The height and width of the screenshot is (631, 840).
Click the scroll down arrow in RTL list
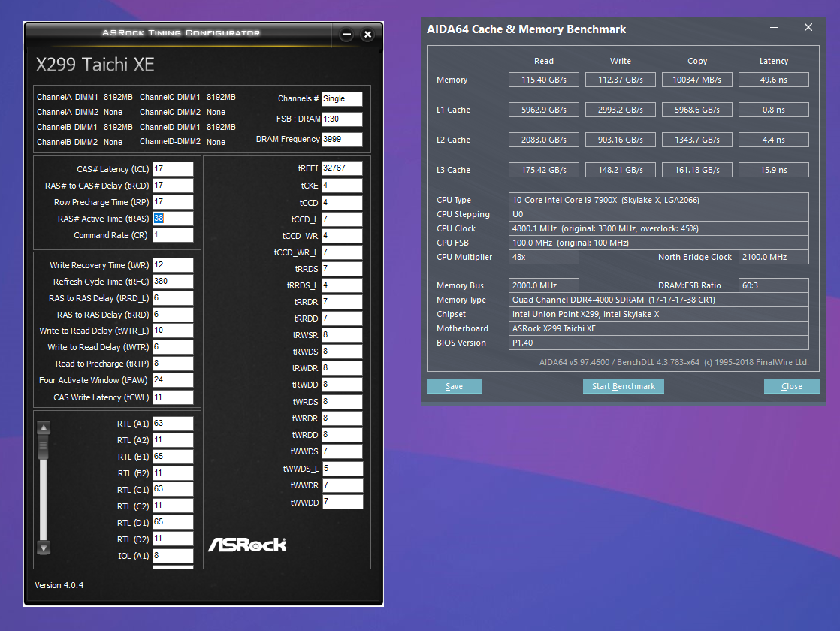(44, 548)
